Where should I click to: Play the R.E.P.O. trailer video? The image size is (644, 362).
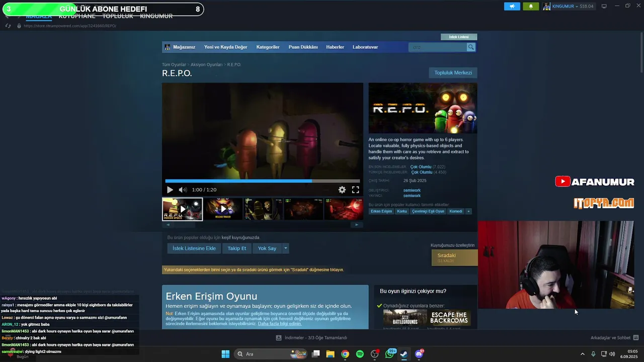[170, 190]
